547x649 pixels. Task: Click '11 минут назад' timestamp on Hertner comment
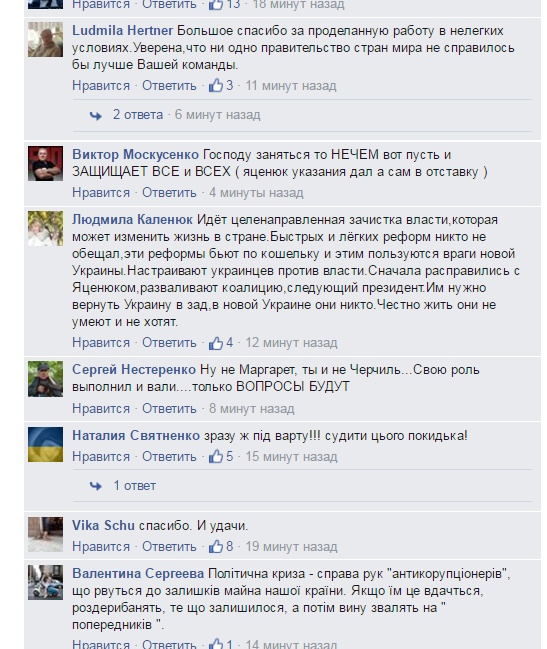coord(291,86)
